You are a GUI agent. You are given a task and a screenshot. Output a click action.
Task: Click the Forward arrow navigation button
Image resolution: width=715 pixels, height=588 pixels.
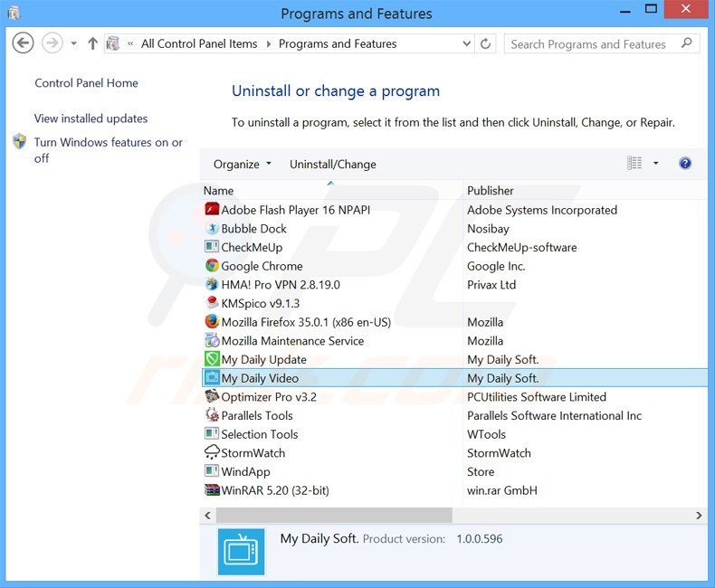tap(52, 43)
